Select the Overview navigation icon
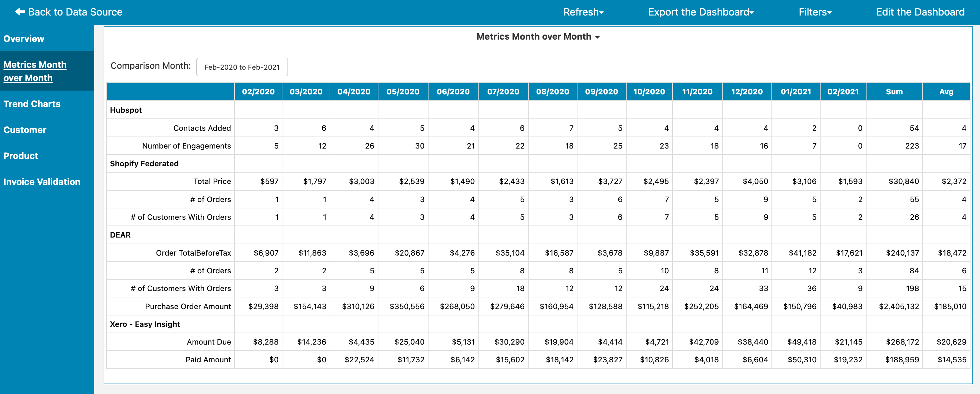The image size is (980, 394). click(x=24, y=39)
